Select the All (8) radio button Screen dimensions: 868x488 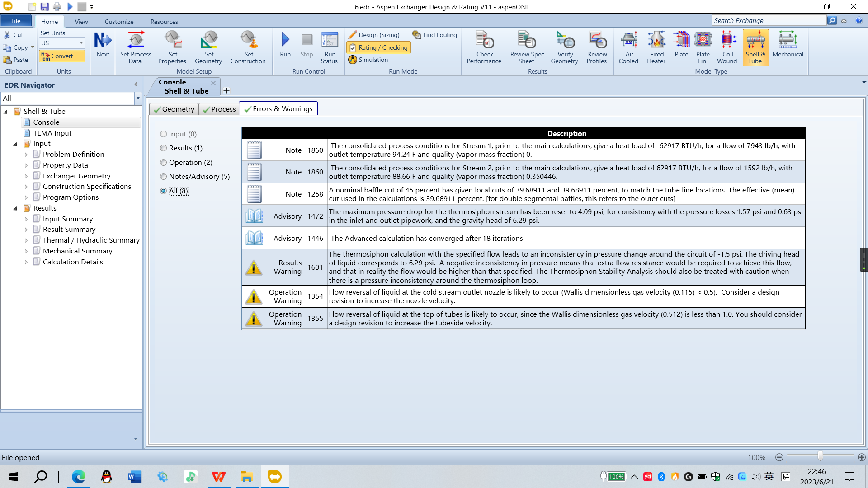click(x=163, y=191)
